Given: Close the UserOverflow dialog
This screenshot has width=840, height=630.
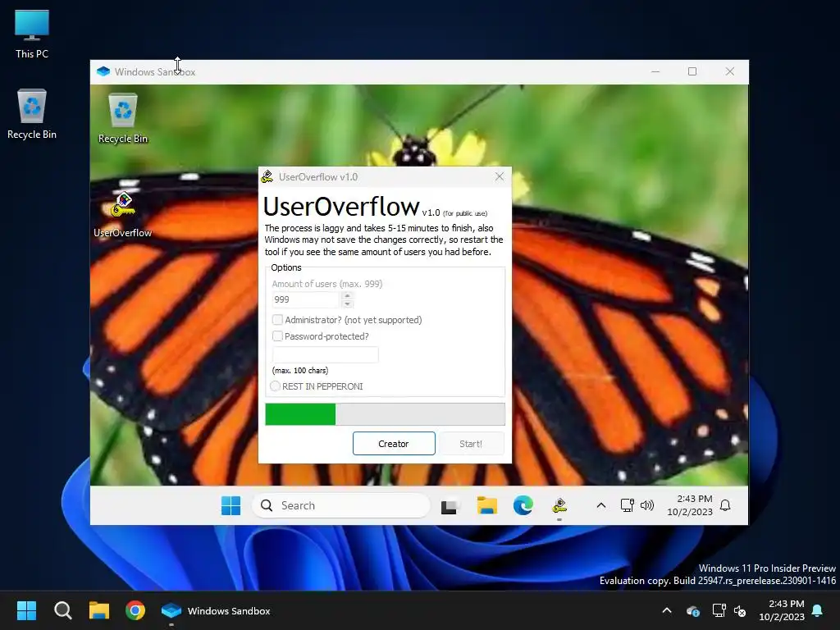Looking at the screenshot, I should click(x=500, y=177).
